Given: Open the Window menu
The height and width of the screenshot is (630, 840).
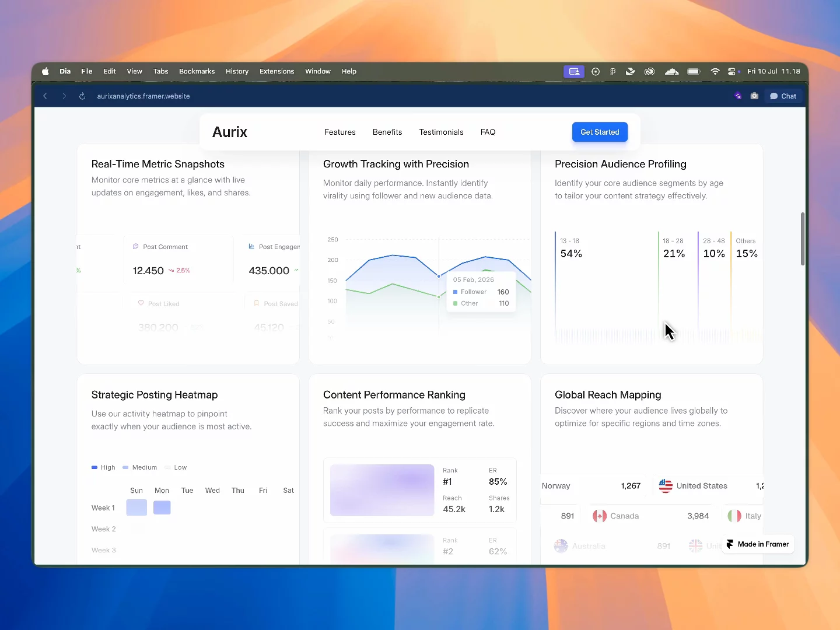Looking at the screenshot, I should point(318,71).
